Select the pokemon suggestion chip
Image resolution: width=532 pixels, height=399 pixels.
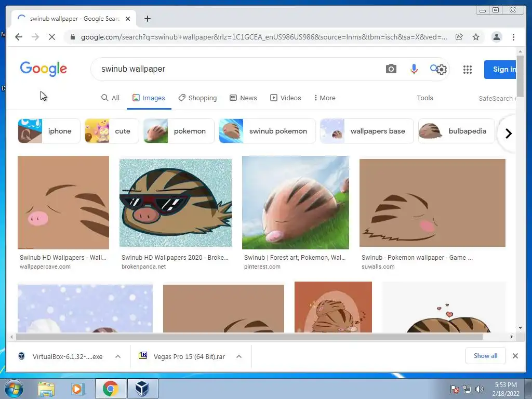(x=179, y=131)
